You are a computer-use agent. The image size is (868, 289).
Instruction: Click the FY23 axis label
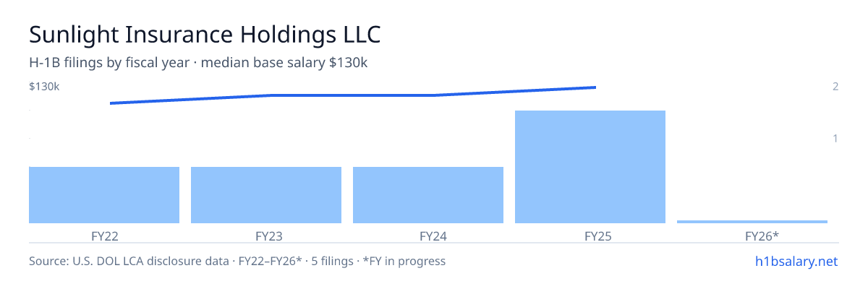266,236
